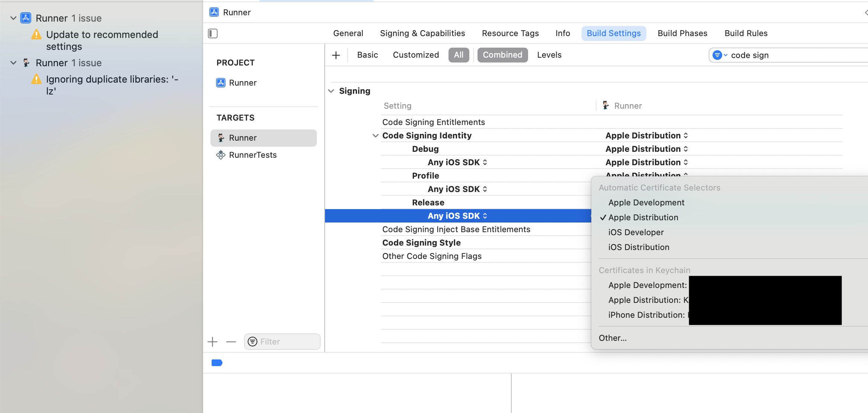This screenshot has width=868, height=413.
Task: Collapse the Code Signing Identity row
Action: click(375, 135)
